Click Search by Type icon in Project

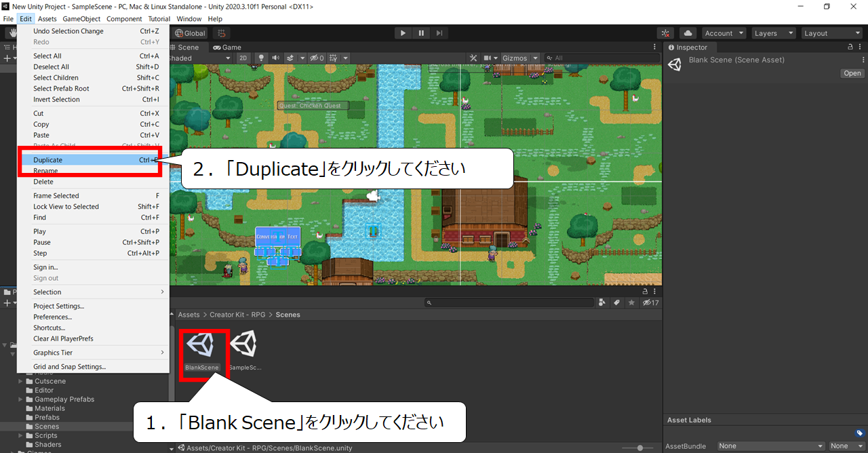point(604,302)
